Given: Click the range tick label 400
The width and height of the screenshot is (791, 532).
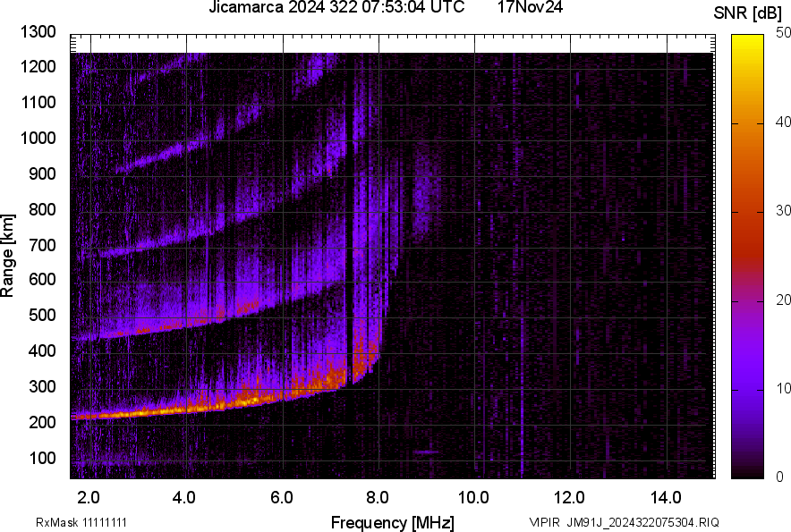Looking at the screenshot, I should (x=42, y=350).
